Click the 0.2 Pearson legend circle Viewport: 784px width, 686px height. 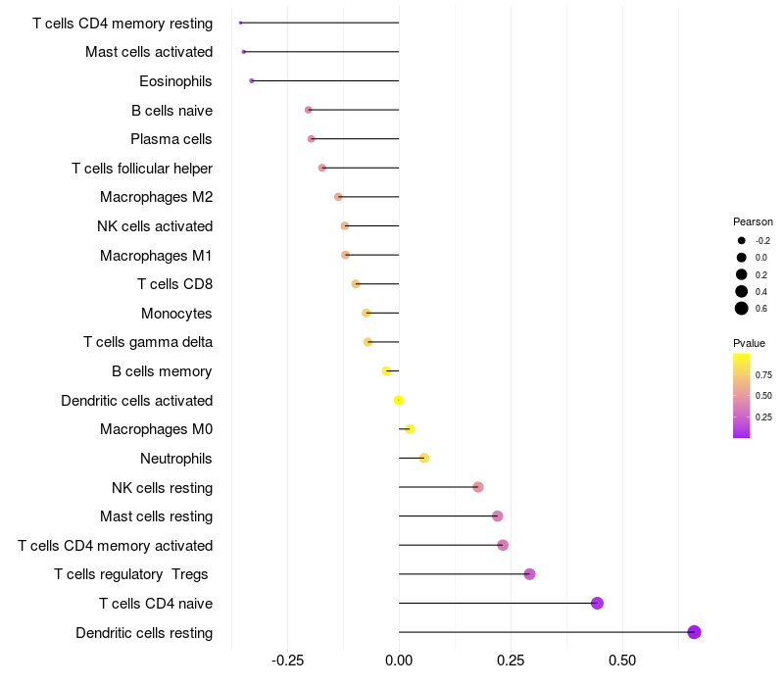pyautogui.click(x=741, y=274)
